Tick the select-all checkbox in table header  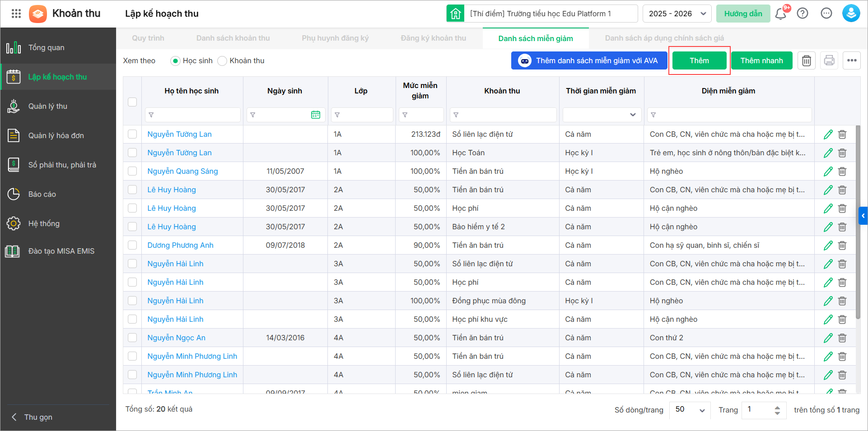(132, 102)
